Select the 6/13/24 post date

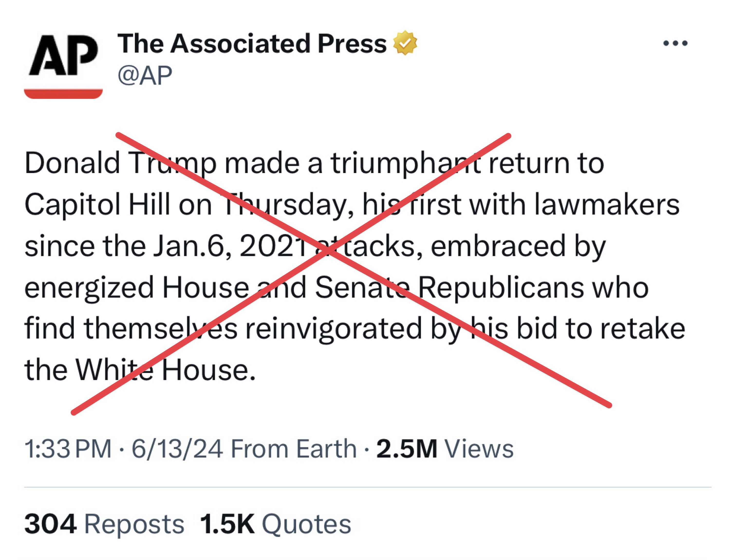point(177,449)
